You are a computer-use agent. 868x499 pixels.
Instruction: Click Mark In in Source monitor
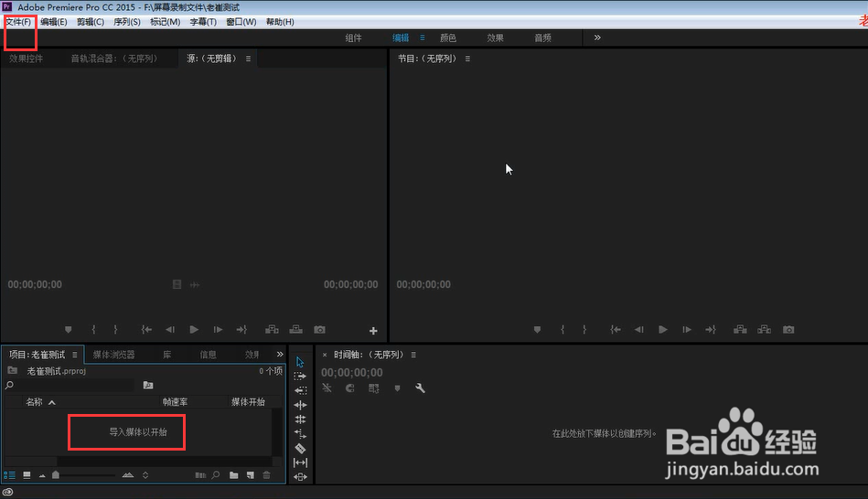click(93, 330)
